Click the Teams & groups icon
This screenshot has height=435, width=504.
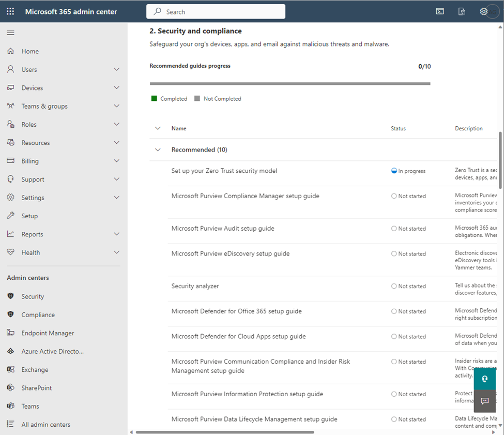point(11,106)
